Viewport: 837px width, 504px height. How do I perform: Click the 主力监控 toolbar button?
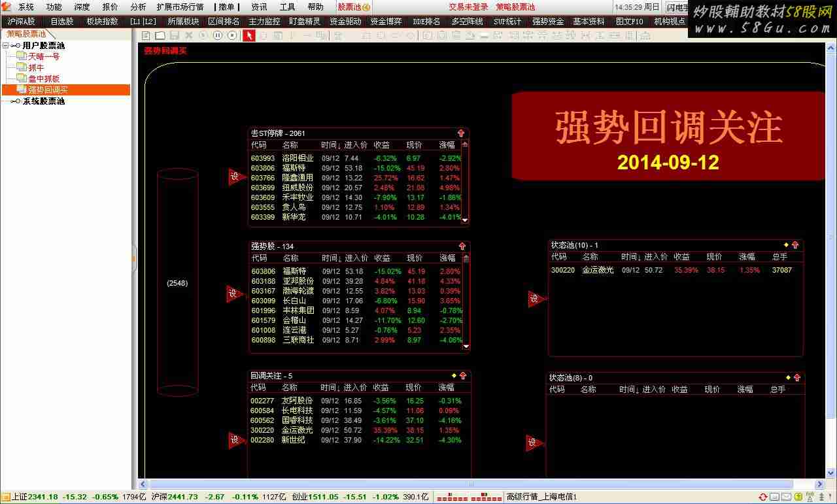264,22
